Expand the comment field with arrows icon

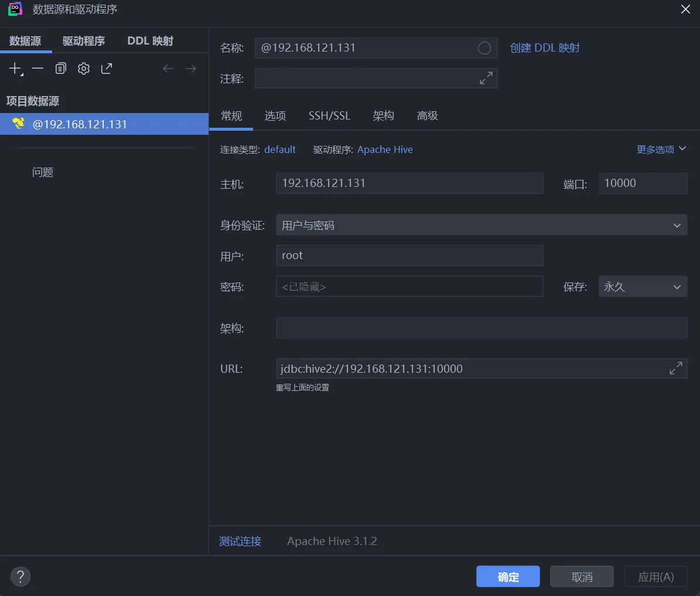click(486, 78)
